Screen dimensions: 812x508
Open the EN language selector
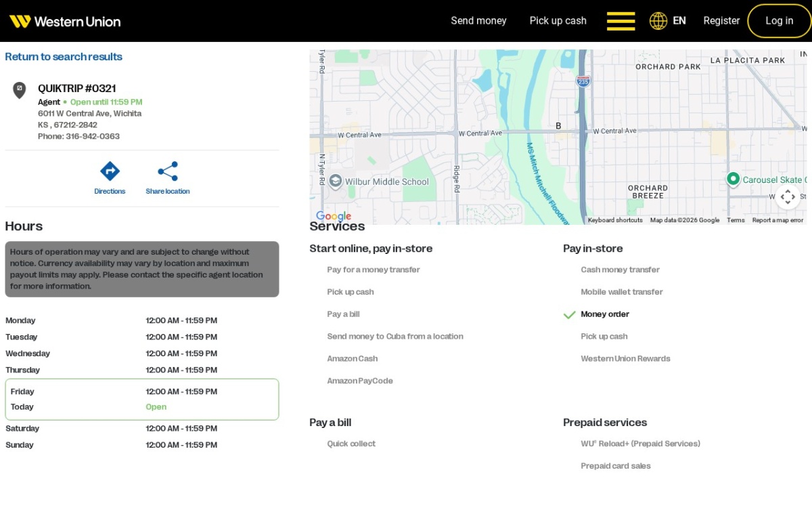(679, 21)
